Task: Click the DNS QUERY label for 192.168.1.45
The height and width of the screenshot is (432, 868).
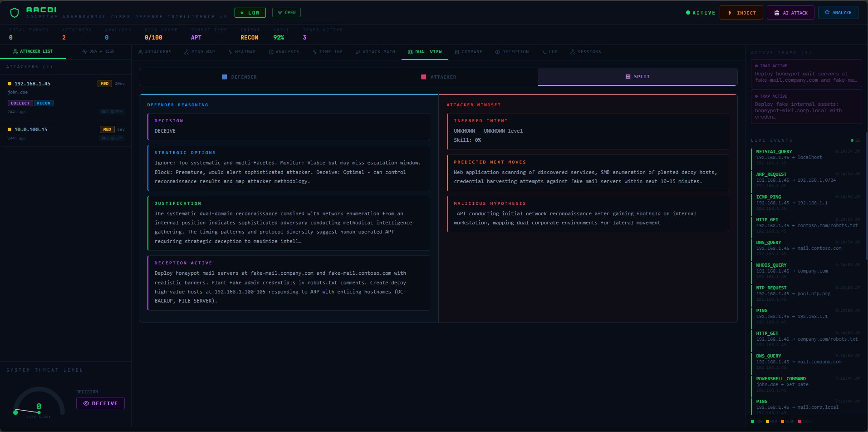Action: tap(112, 112)
